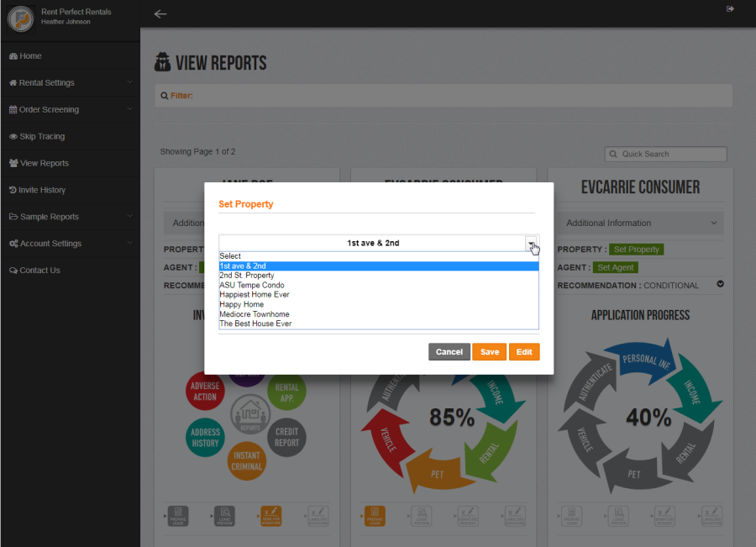756x547 pixels.
Task: Cancel the Set Property dialog
Action: 449,351
